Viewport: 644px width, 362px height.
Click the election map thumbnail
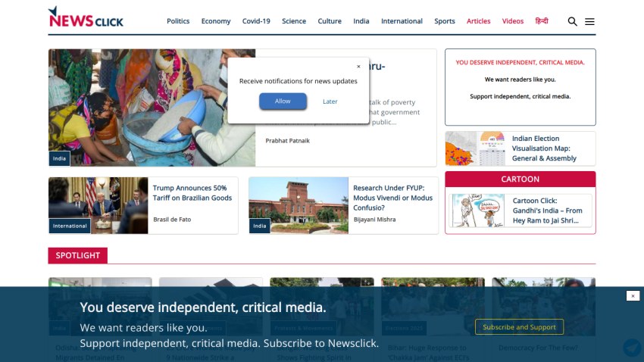tap(475, 148)
